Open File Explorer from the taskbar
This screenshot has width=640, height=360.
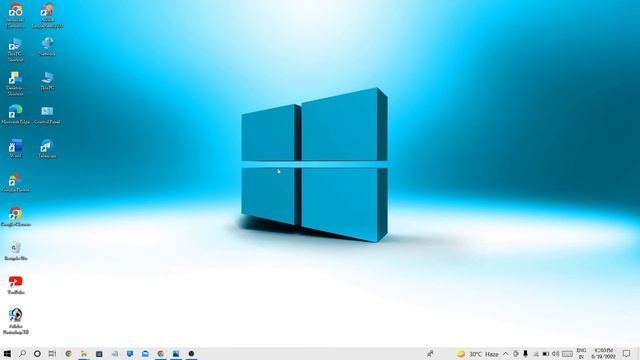84,353
